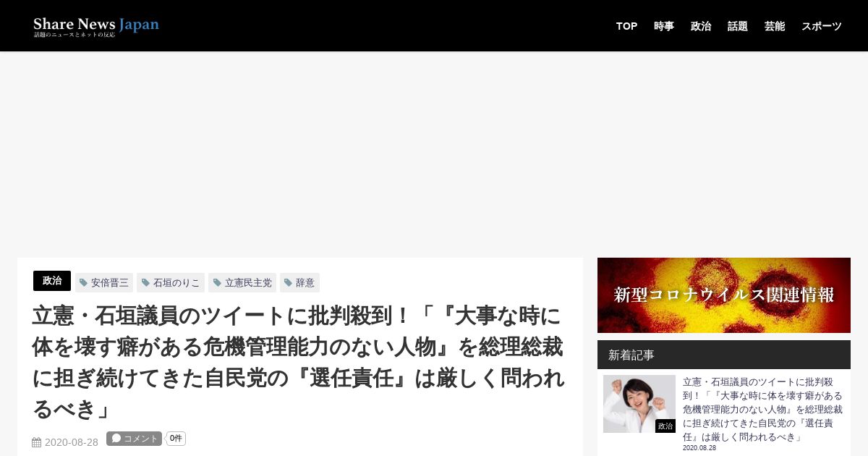The height and width of the screenshot is (456, 868).
Task: Open the TOP menu item
Action: (626, 26)
